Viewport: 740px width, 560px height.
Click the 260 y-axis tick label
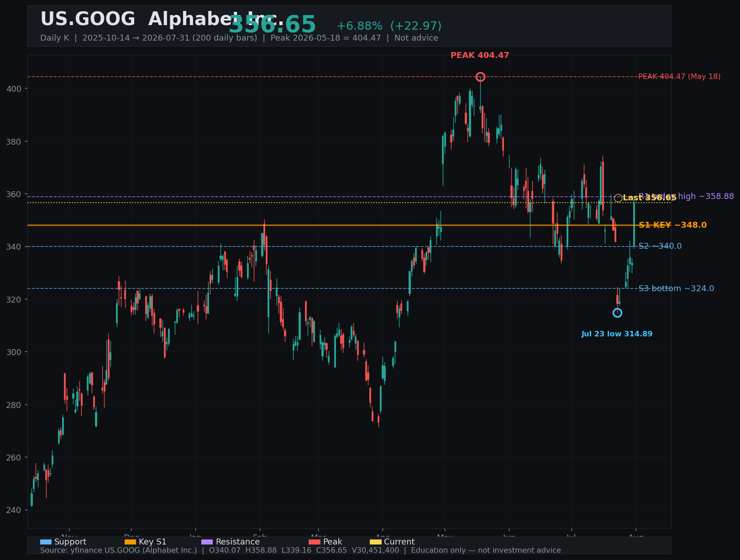coord(14,457)
